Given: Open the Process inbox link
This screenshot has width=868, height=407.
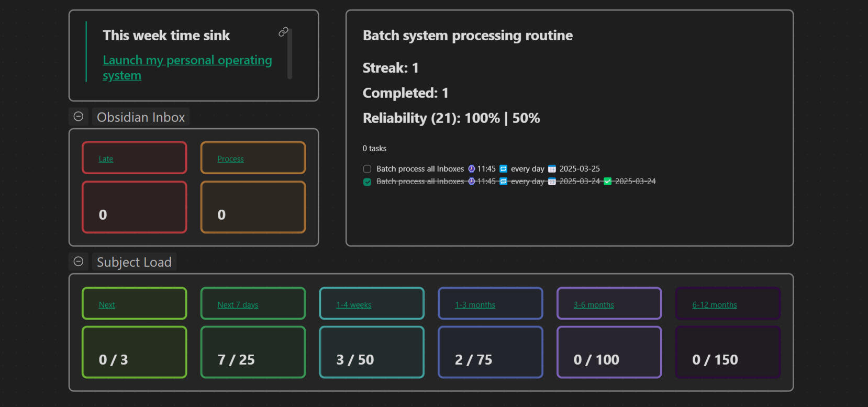Looking at the screenshot, I should [x=230, y=159].
